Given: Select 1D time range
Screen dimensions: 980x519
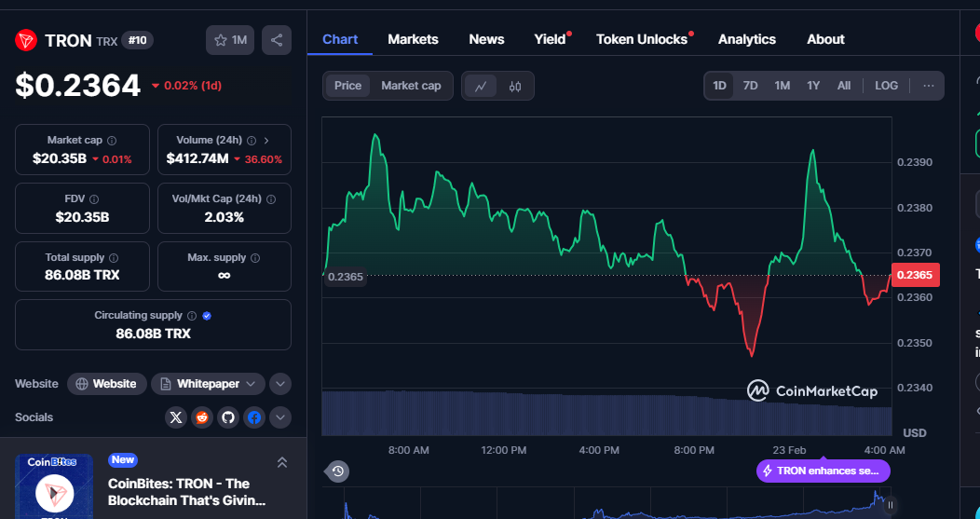Looking at the screenshot, I should [719, 86].
